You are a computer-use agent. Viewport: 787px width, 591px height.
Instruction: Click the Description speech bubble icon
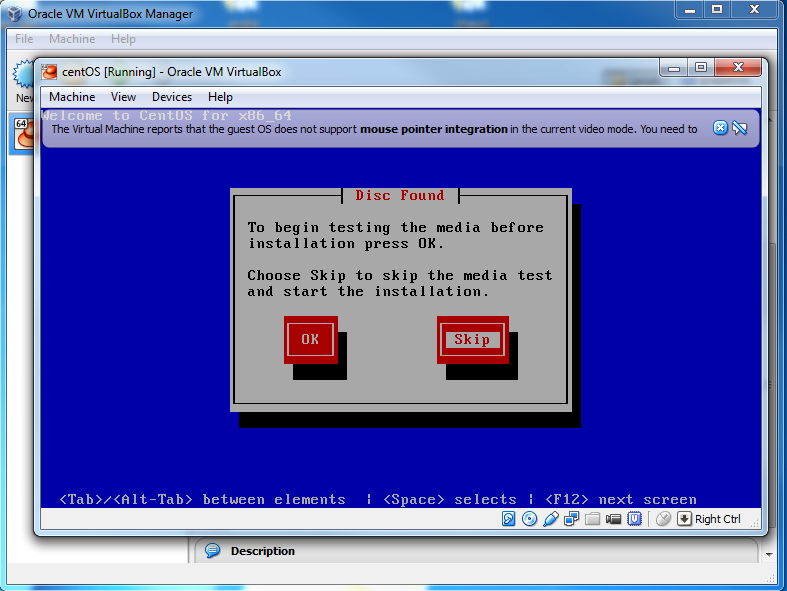[213, 551]
